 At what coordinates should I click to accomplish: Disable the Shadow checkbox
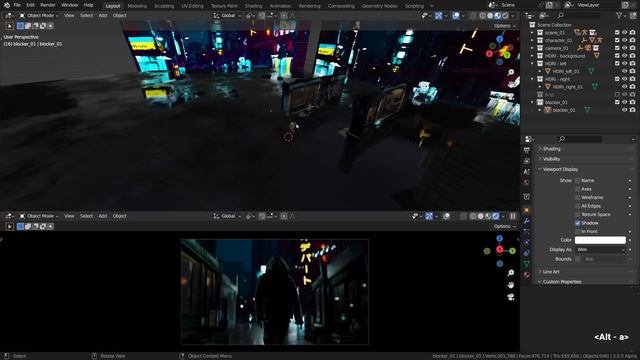(x=578, y=223)
